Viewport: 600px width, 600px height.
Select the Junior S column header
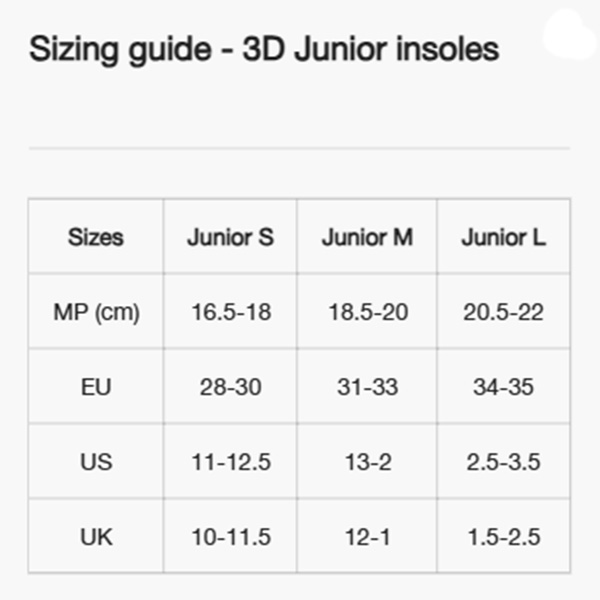(230, 238)
